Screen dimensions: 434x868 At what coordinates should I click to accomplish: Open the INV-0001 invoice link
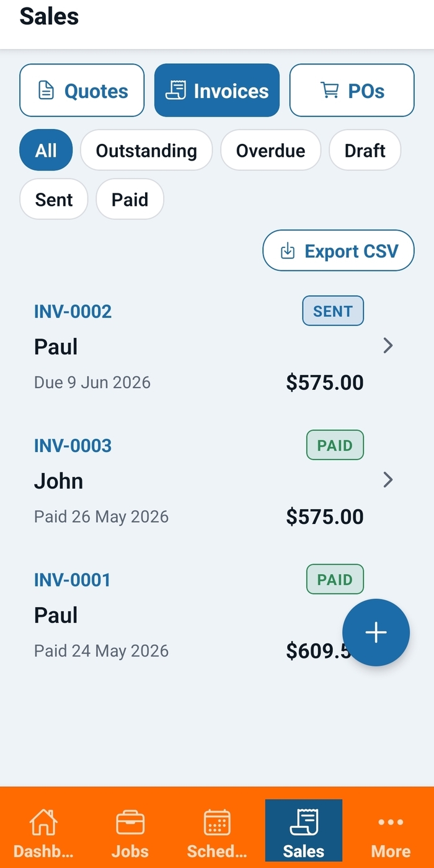pyautogui.click(x=73, y=580)
